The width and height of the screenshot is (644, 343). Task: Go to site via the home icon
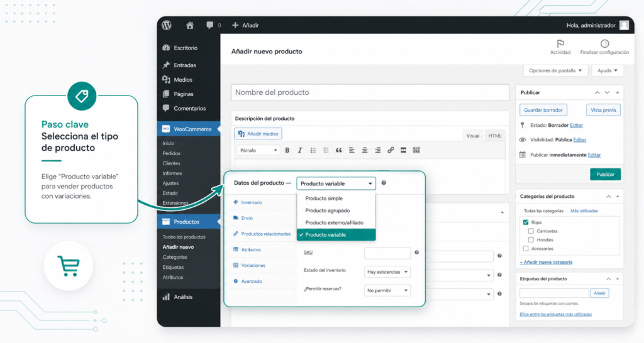point(190,25)
